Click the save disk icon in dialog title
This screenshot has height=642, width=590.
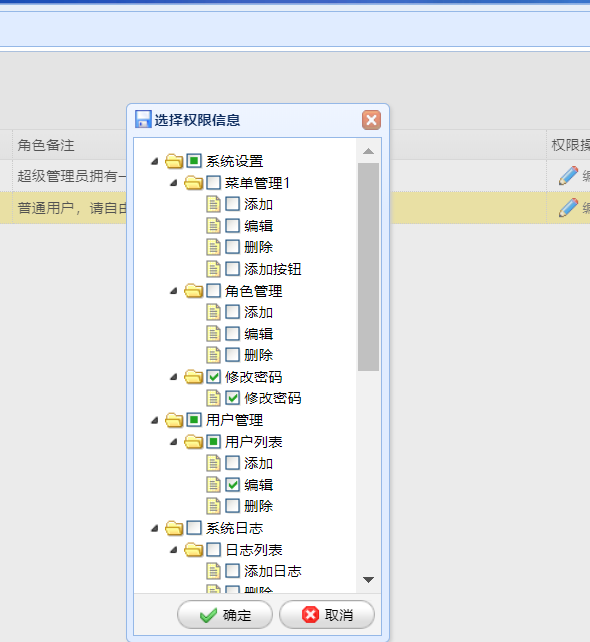pos(143,119)
